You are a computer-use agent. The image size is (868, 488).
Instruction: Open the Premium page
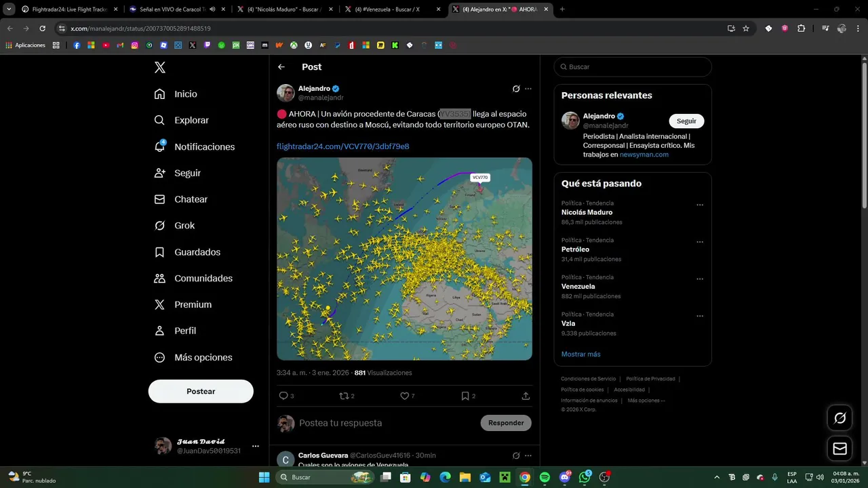182,305
